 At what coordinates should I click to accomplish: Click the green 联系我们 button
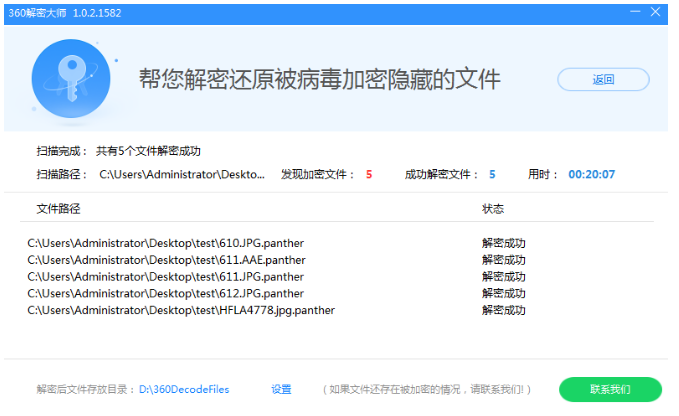coord(610,389)
